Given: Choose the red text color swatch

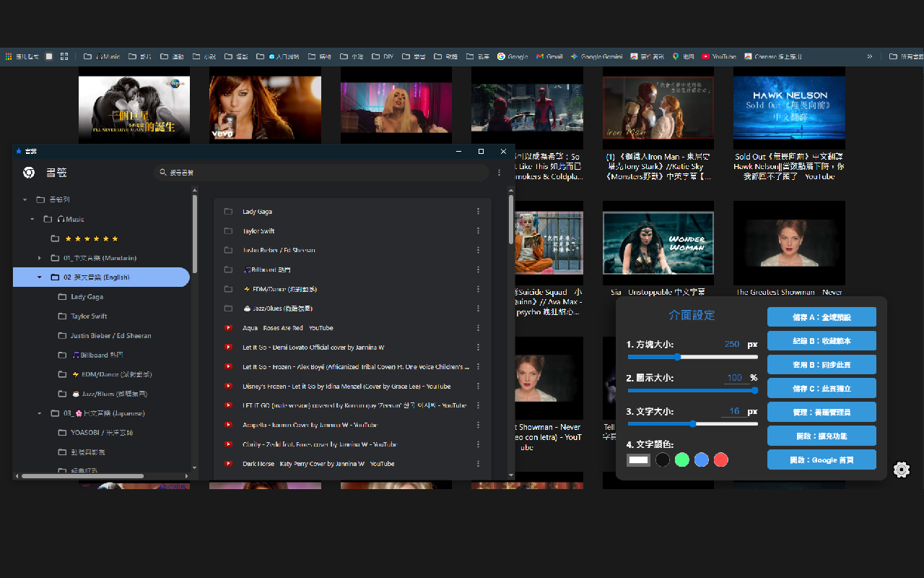Looking at the screenshot, I should click(x=721, y=460).
